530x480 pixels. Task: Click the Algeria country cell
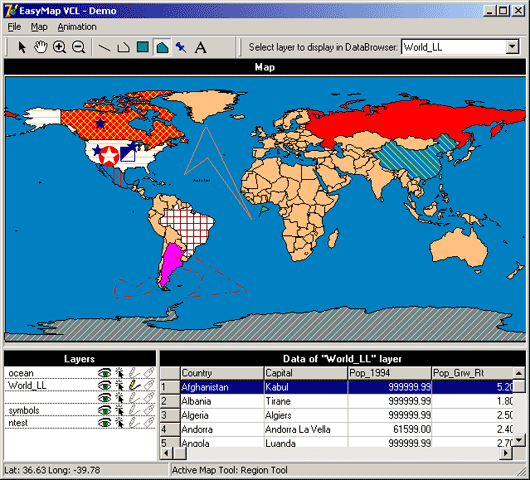(x=222, y=415)
